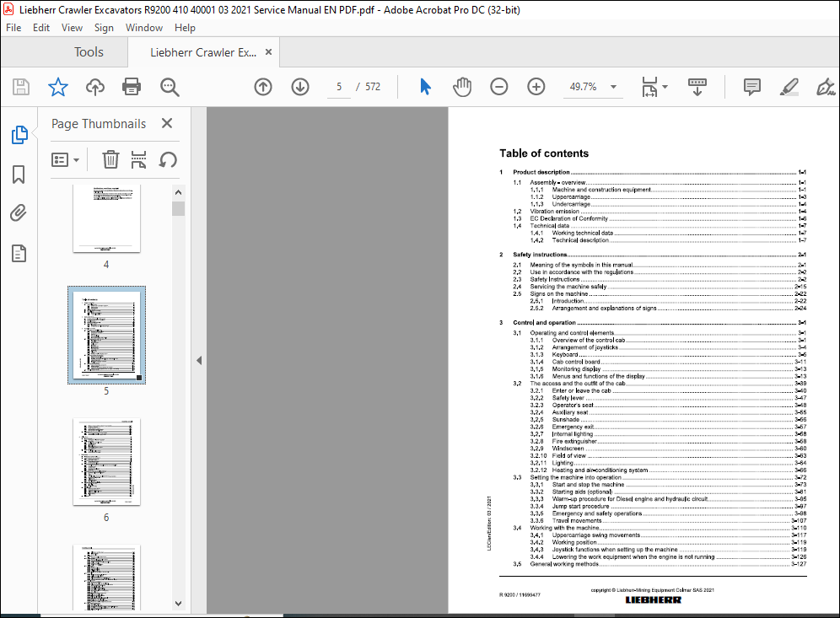Image resolution: width=840 pixels, height=618 pixels.
Task: Open the Sign menu
Action: click(104, 28)
